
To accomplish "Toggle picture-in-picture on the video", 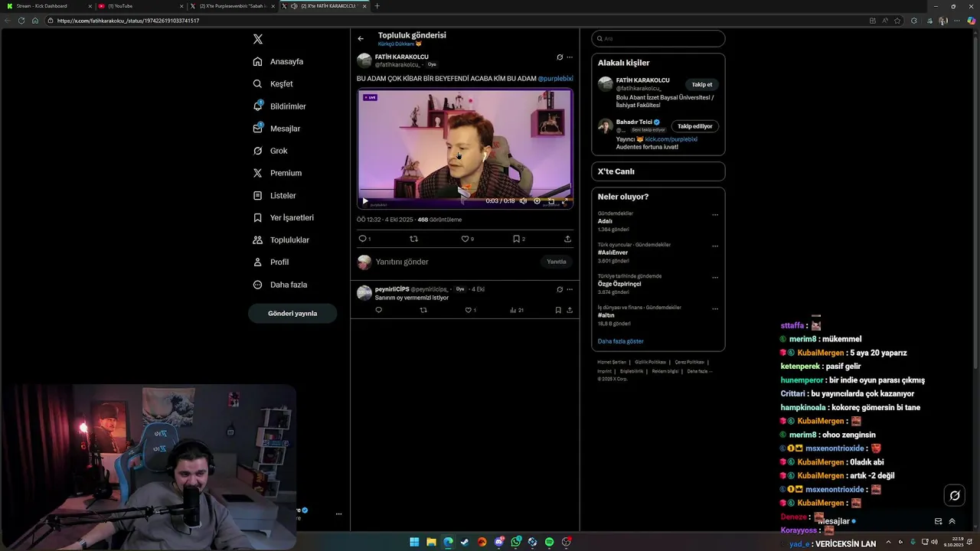I will pyautogui.click(x=551, y=201).
